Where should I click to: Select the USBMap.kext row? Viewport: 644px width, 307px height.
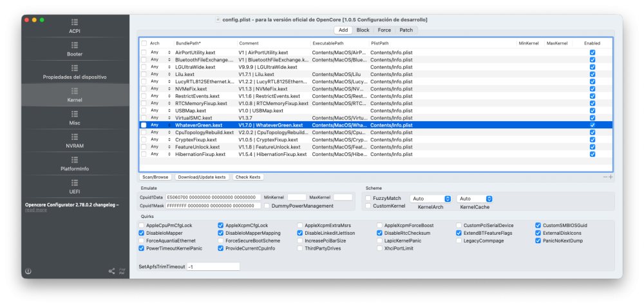pos(376,111)
